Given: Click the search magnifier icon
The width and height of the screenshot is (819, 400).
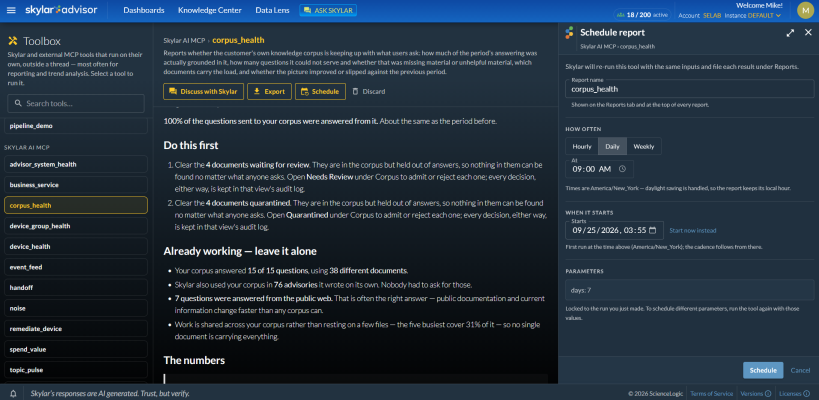Looking at the screenshot, I should [18, 103].
